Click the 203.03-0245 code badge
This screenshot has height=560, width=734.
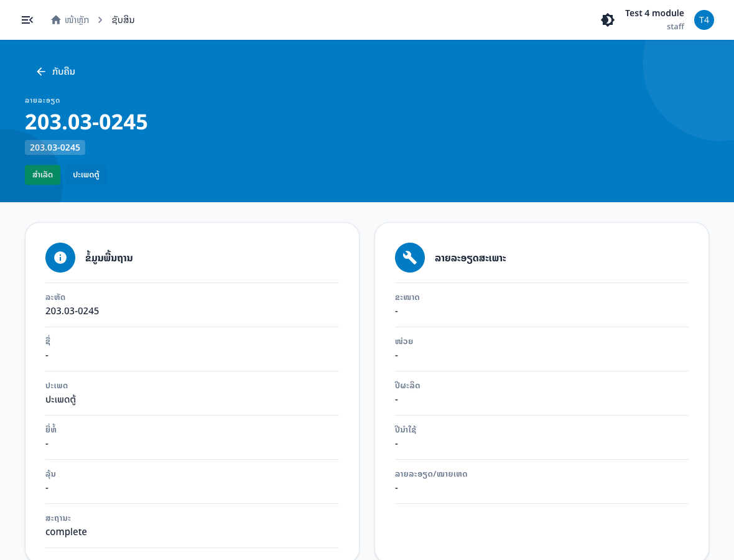point(55,147)
